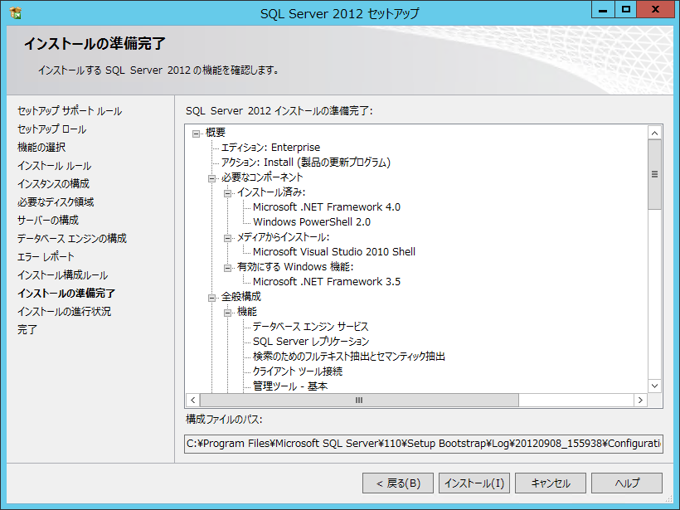
Task: Click the horizontal scrollbar thumb
Action: [359, 400]
